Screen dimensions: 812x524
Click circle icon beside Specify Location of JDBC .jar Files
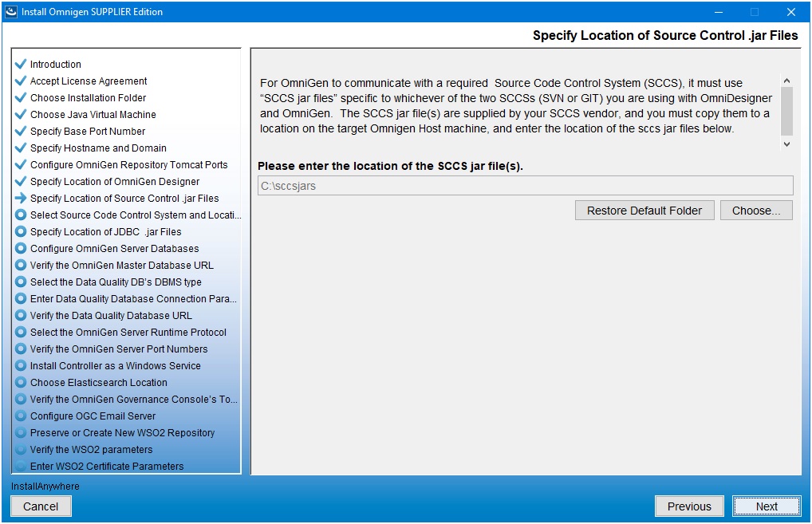click(21, 231)
